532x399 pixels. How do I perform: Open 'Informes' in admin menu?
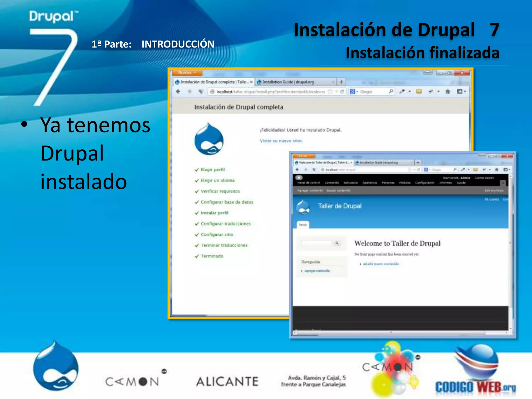pyautogui.click(x=445, y=183)
